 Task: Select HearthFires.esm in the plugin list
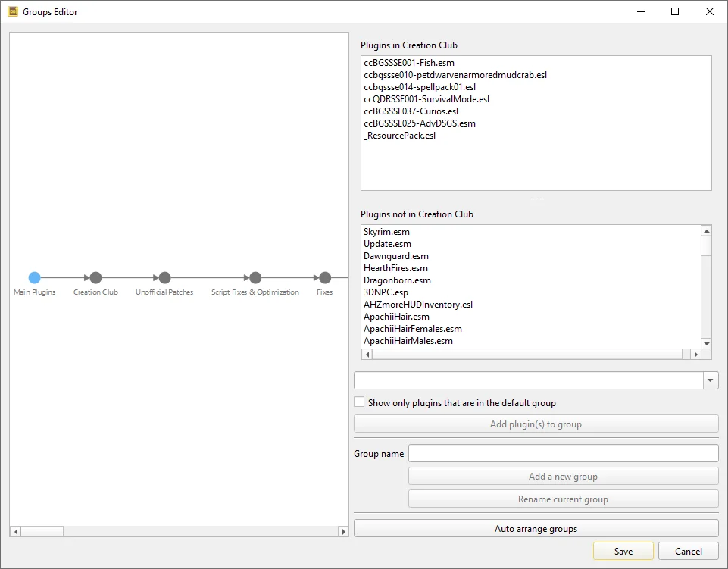[x=395, y=268]
